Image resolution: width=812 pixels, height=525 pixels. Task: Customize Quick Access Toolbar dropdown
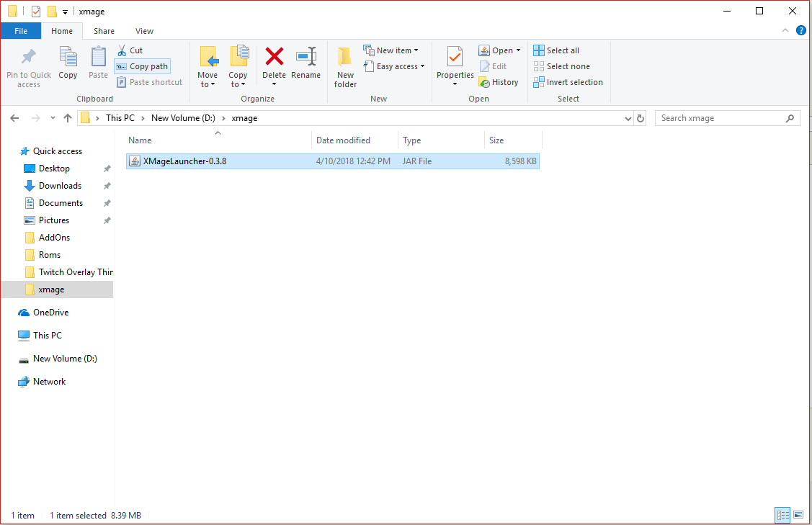pos(66,12)
